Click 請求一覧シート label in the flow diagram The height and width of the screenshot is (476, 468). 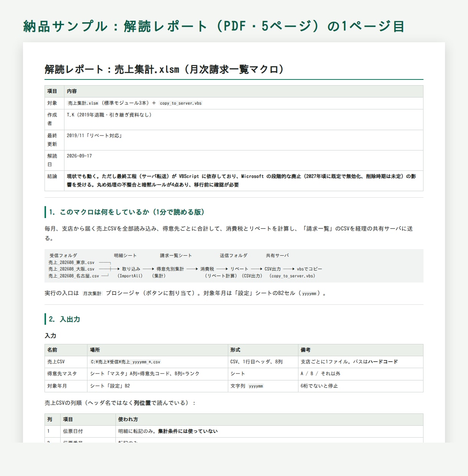[x=176, y=256]
